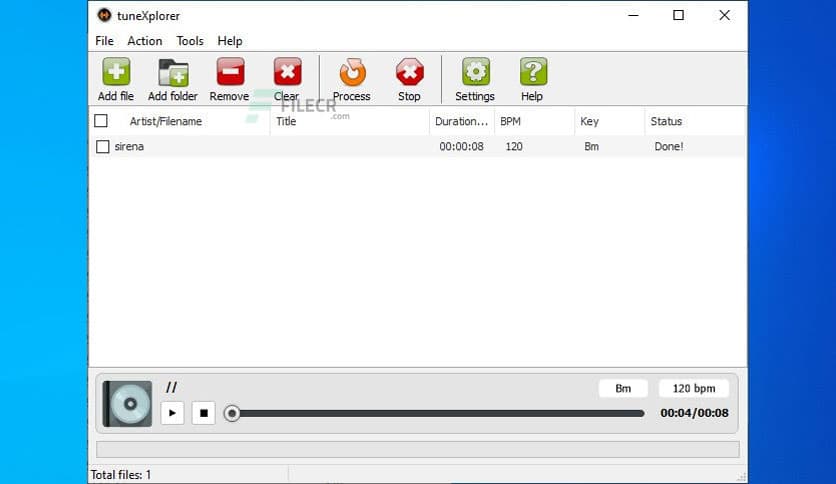The height and width of the screenshot is (484, 836).
Task: Sort by the Duration column header
Action: (461, 121)
